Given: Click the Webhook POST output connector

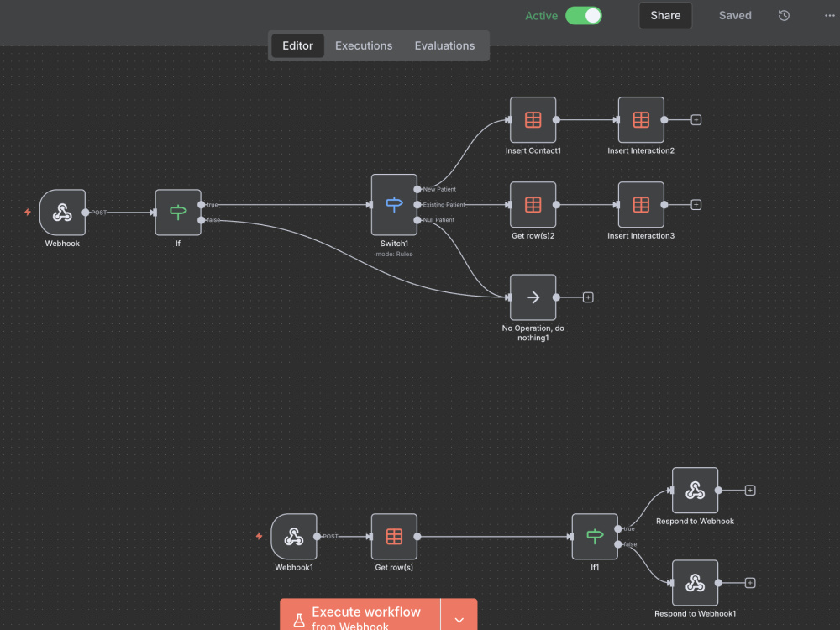Looking at the screenshot, I should click(x=86, y=213).
